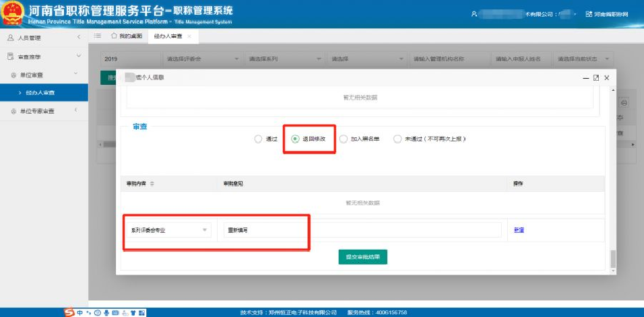Click the print icon behind the dialog

click(624, 102)
